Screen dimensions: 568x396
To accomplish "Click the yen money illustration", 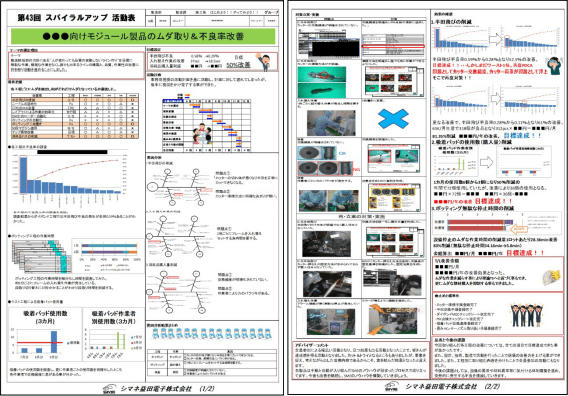I will [x=551, y=277].
